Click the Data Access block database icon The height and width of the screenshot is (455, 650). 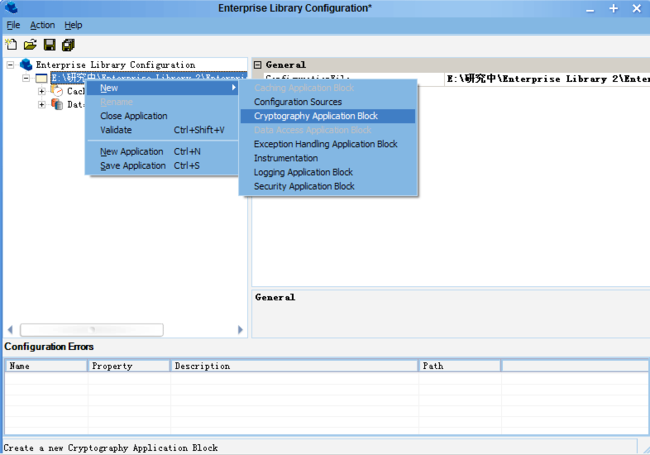click(57, 104)
